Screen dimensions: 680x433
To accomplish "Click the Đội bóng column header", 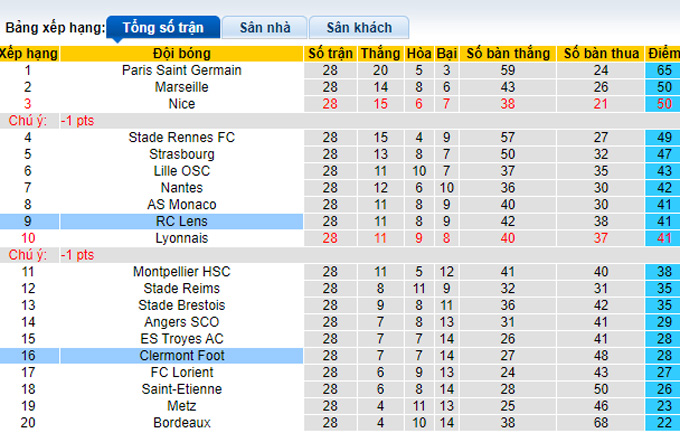I will pos(182,53).
